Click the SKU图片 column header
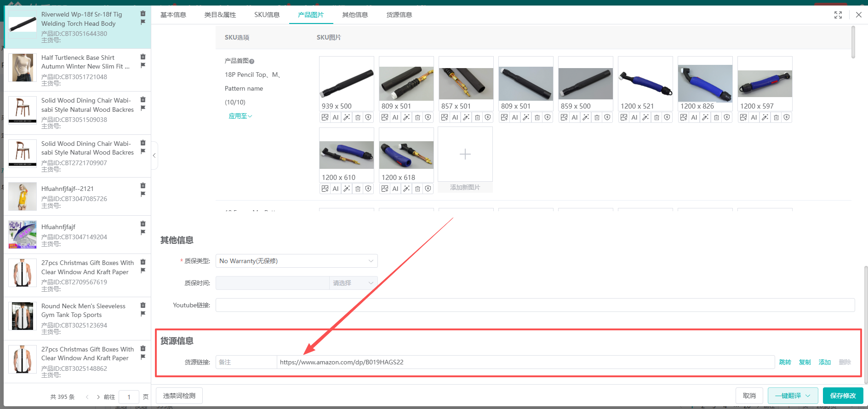The height and width of the screenshot is (409, 868). [329, 37]
